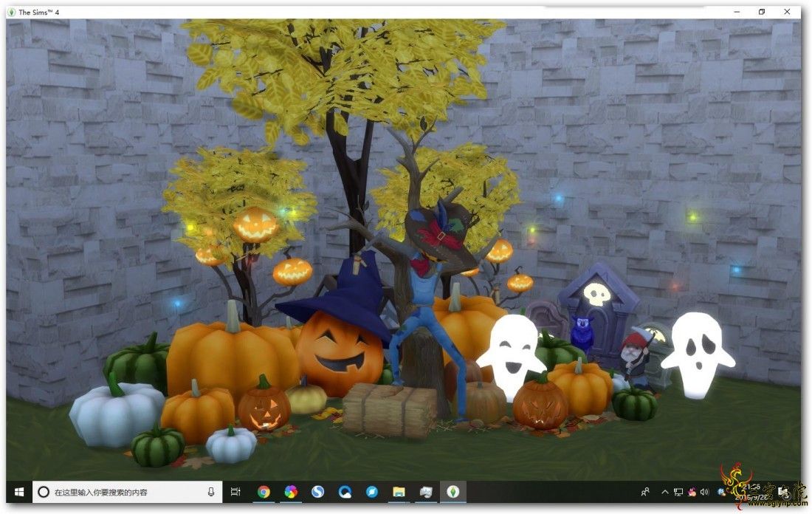Expand hidden system tray icons
812x514 pixels.
coord(664,493)
